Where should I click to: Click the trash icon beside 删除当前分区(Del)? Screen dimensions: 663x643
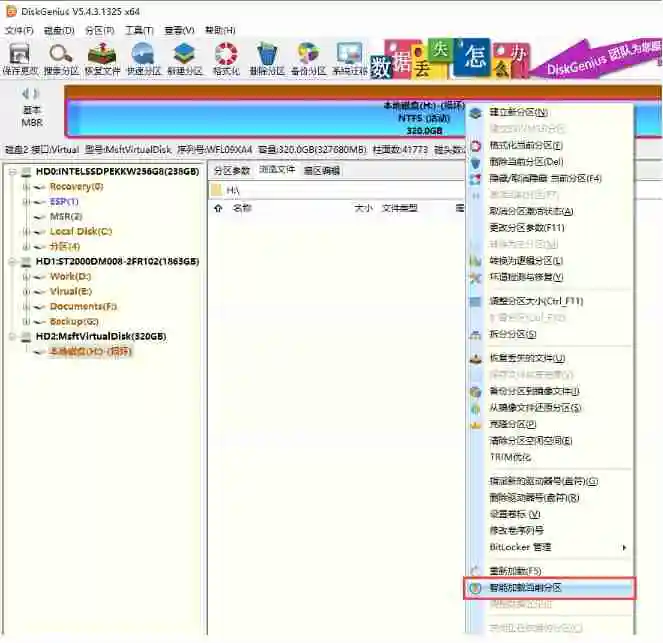pos(476,162)
